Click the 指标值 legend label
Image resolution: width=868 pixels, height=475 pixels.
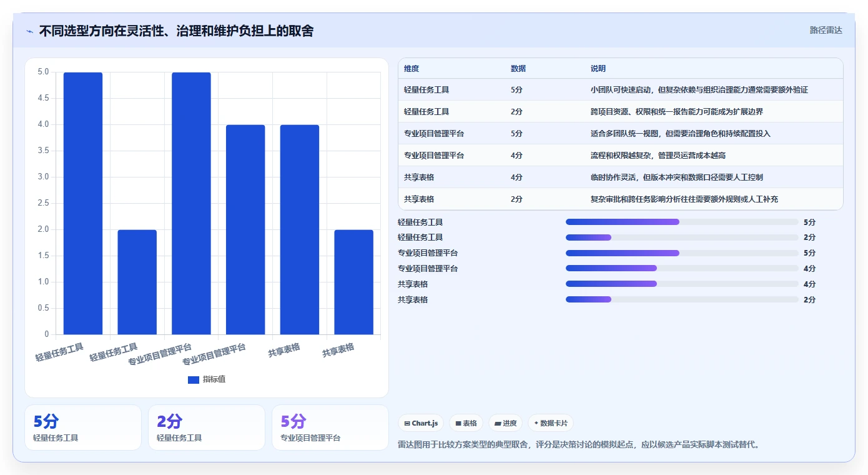tap(214, 379)
